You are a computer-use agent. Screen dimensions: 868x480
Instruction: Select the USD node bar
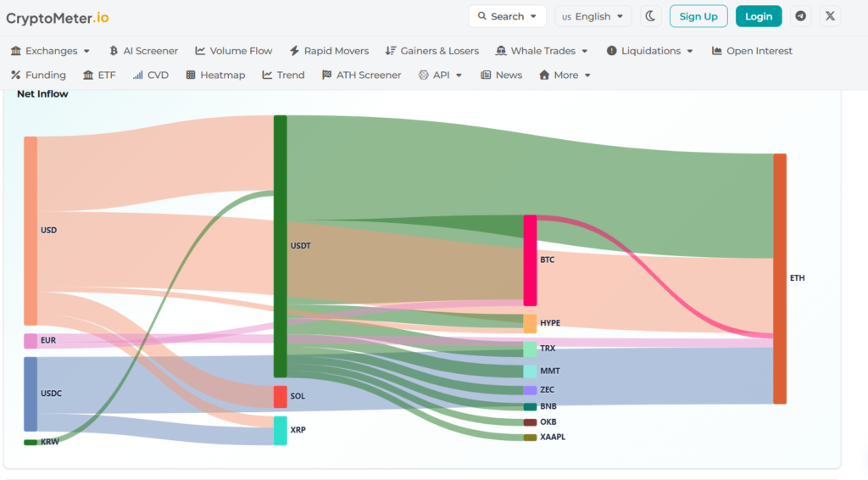(x=31, y=231)
